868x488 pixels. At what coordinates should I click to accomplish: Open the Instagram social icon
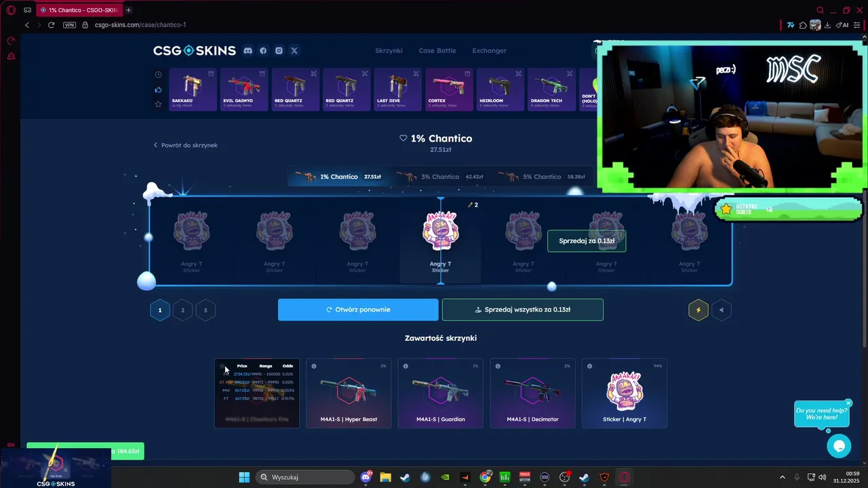coord(279,51)
